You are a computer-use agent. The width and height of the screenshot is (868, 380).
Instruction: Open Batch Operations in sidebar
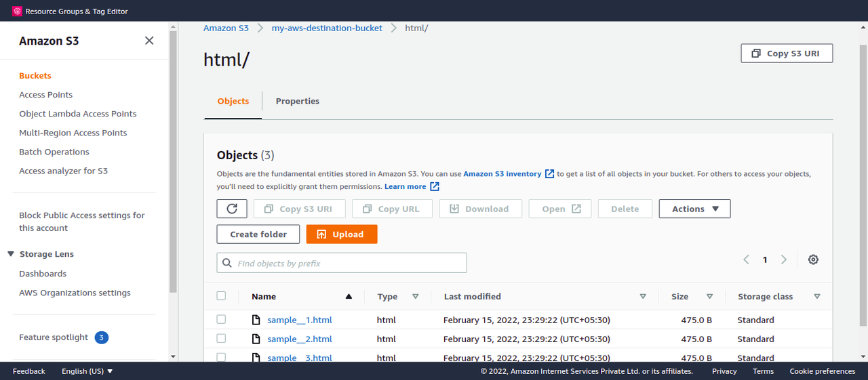point(54,152)
